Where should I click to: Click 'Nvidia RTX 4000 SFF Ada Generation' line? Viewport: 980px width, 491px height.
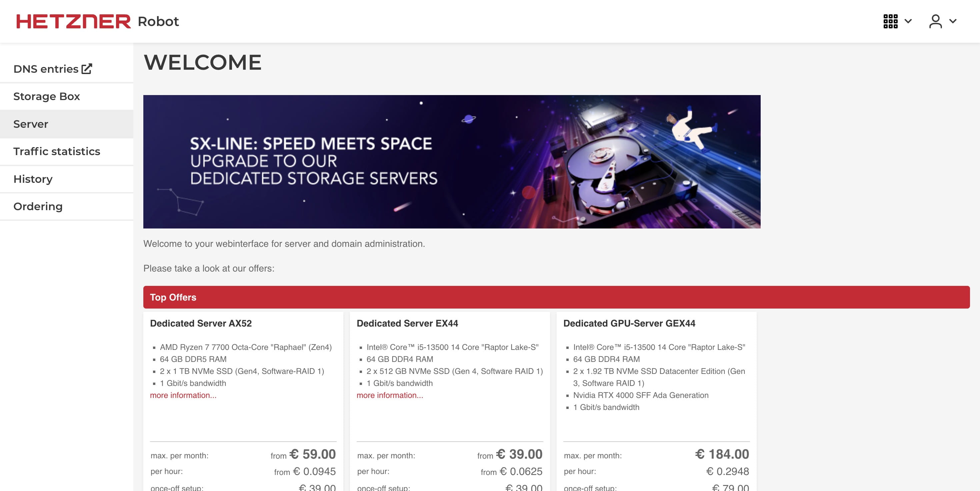click(641, 395)
